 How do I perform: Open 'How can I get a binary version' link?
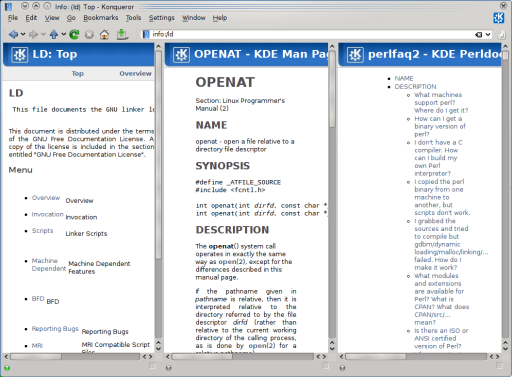click(440, 126)
